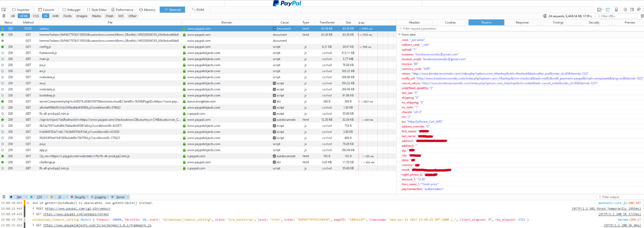Image resolution: width=644 pixels, height=228 pixels.
Task: Enable the Images request filter
Action: click(x=82, y=16)
